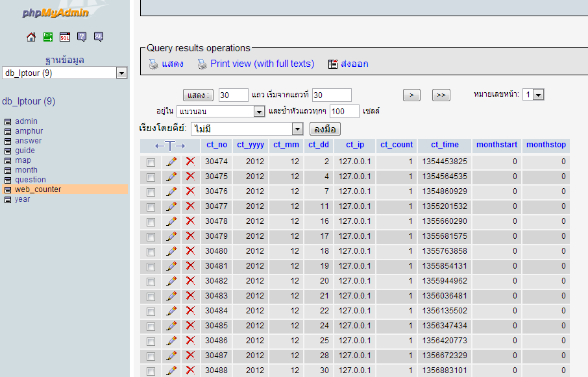Delete row 30484 with red X
This screenshot has height=377, width=588.
191,311
